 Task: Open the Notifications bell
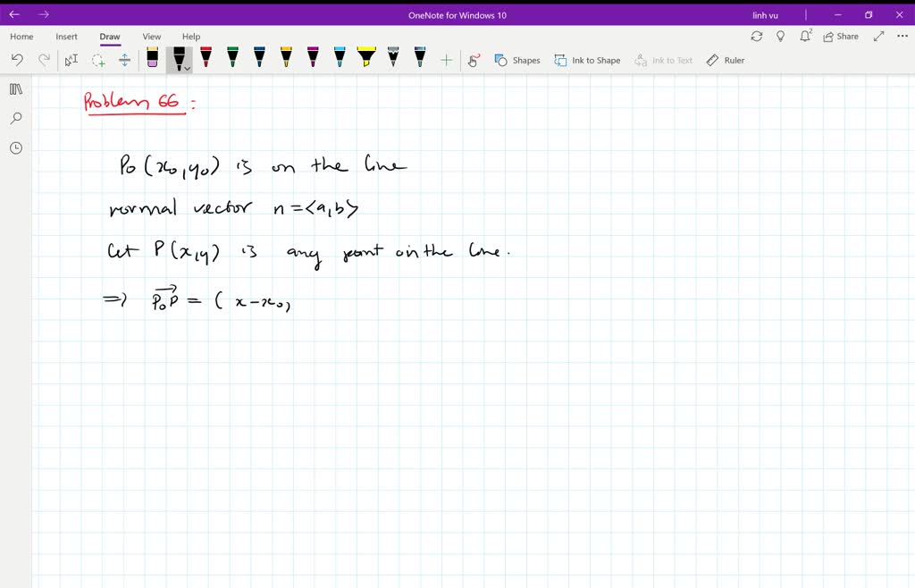click(804, 36)
